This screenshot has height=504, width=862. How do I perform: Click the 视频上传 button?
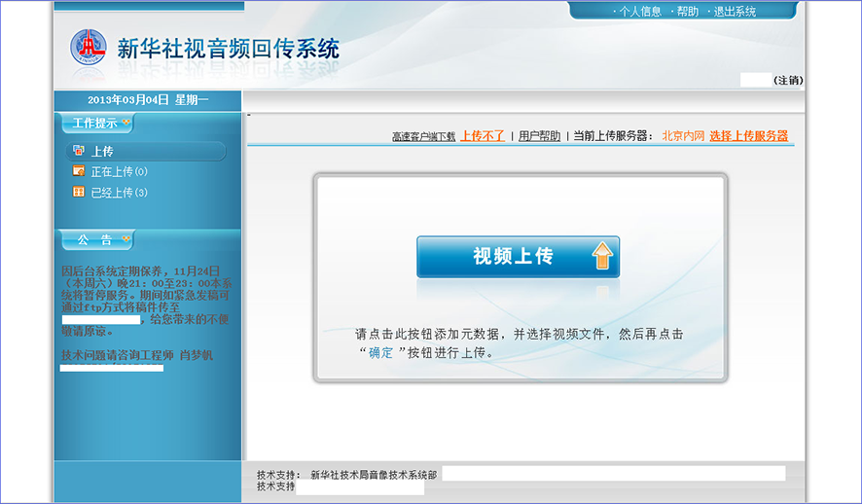(518, 257)
